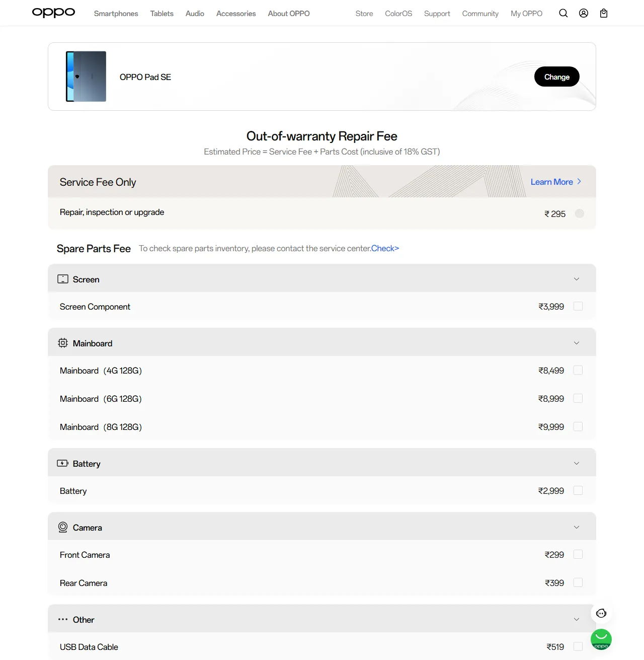Go to the Store page
644x660 pixels.
(364, 14)
